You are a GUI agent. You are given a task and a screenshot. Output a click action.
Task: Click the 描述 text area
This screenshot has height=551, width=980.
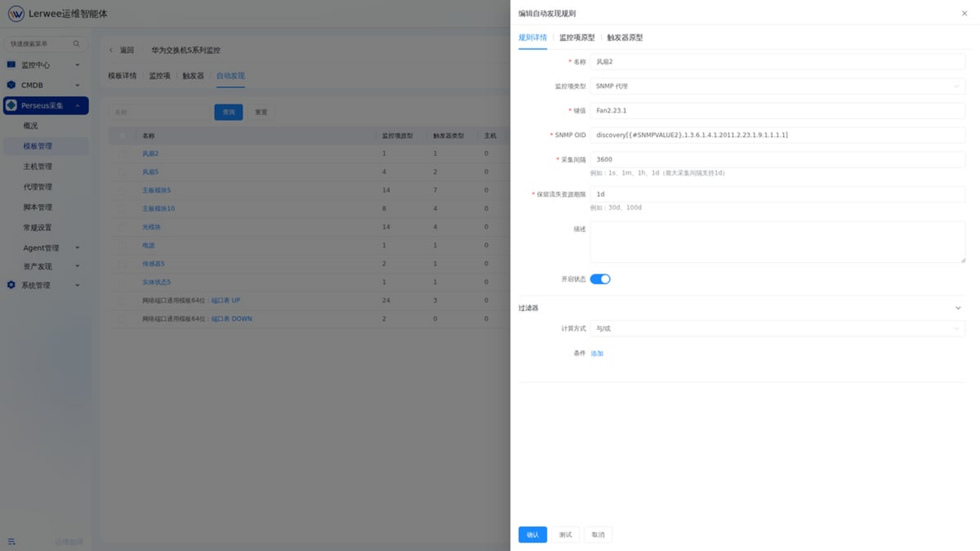point(777,242)
